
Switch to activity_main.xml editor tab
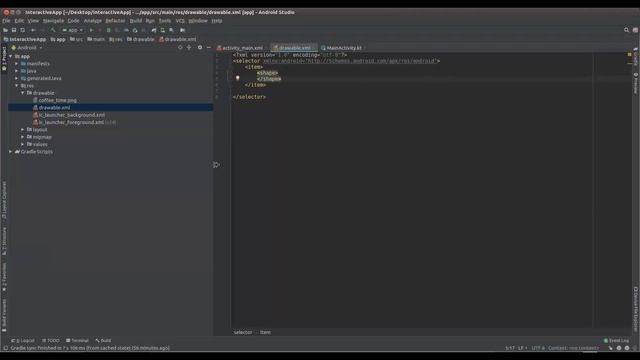pyautogui.click(x=241, y=48)
